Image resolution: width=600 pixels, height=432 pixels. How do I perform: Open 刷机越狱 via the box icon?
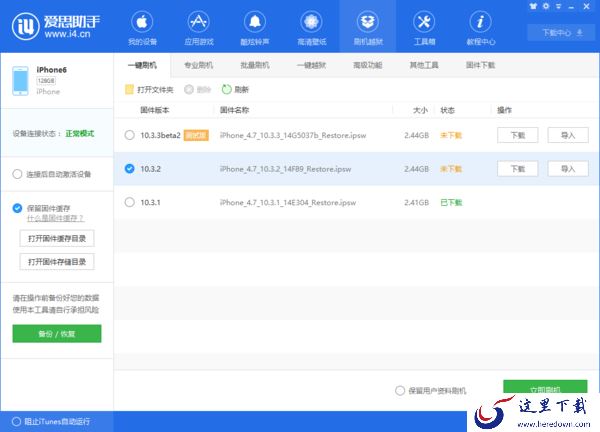click(368, 22)
